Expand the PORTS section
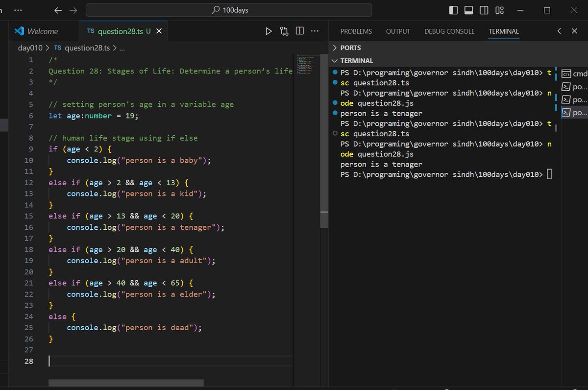This screenshot has height=390, width=588. click(x=350, y=48)
